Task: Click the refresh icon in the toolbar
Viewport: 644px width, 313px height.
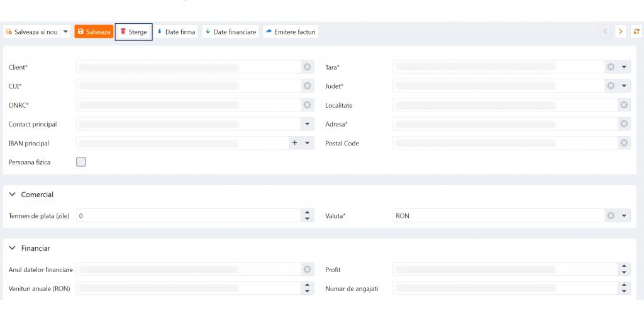Action: pos(636,31)
